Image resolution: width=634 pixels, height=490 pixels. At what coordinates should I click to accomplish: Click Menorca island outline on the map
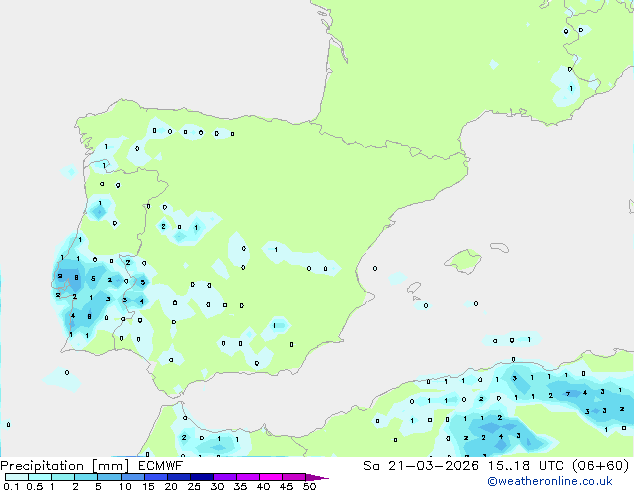tap(499, 247)
